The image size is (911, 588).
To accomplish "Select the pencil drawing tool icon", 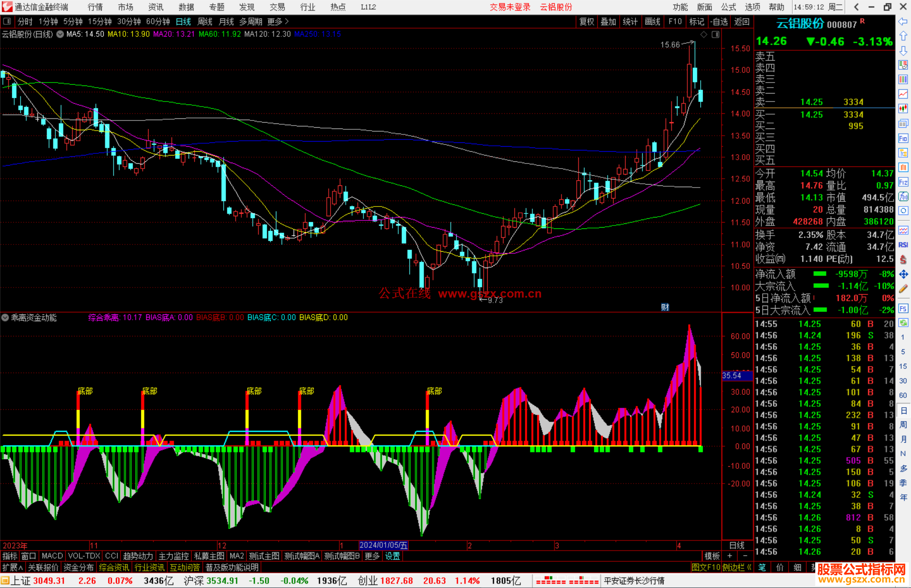I will (903, 289).
